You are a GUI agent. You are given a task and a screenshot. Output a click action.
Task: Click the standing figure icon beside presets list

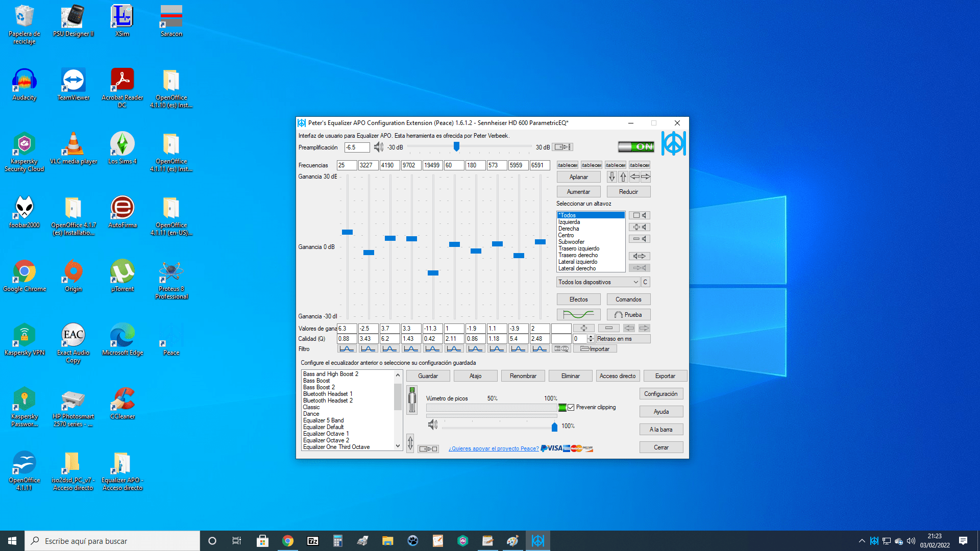[x=412, y=399]
